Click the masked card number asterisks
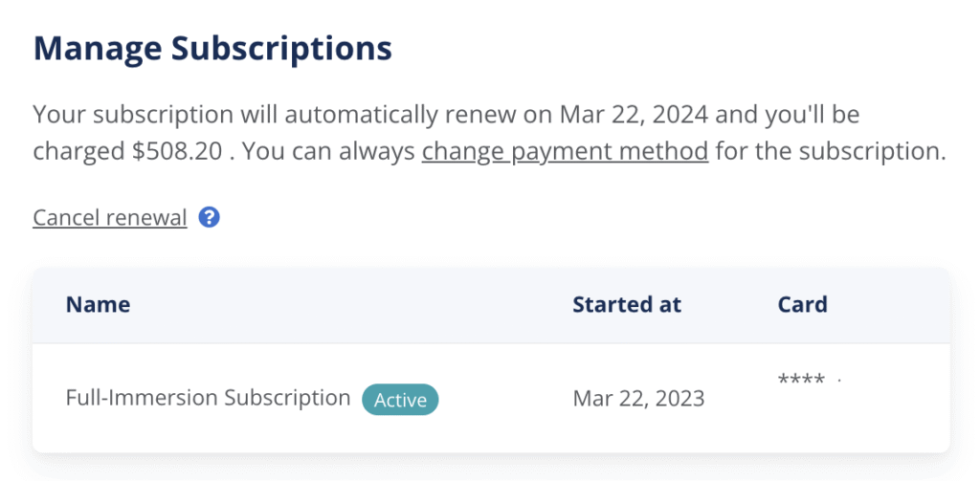Screen dimensions: 980x481 pos(801,380)
